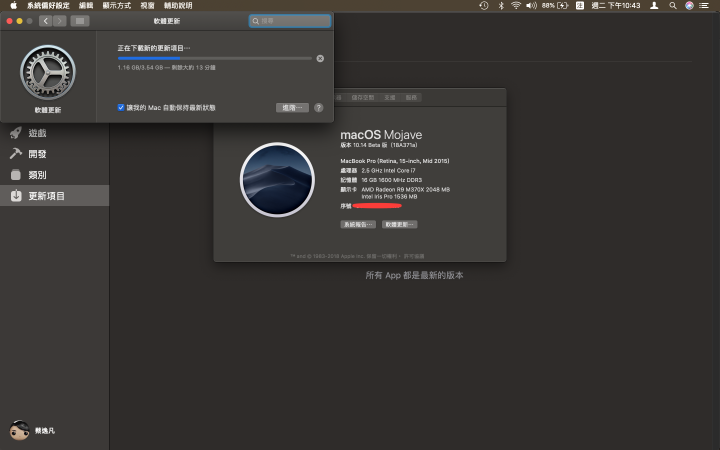
Task: Open the 許可協議 license link
Action: point(414,256)
